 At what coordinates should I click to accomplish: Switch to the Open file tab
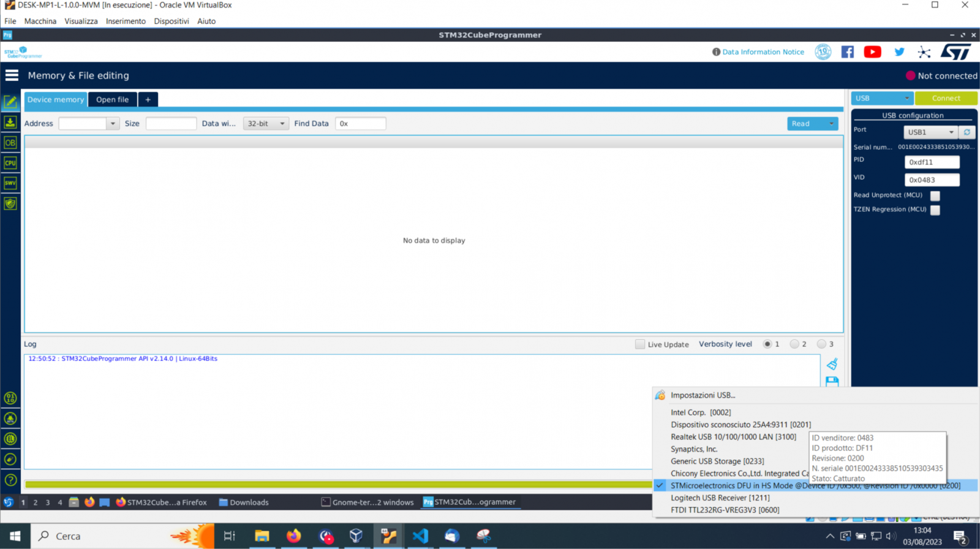(112, 99)
